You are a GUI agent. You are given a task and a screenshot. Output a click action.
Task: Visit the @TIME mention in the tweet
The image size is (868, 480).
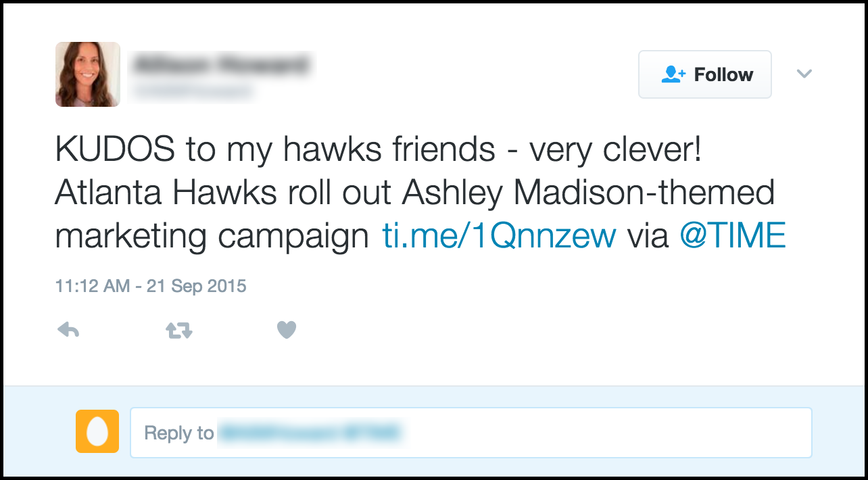pos(733,236)
